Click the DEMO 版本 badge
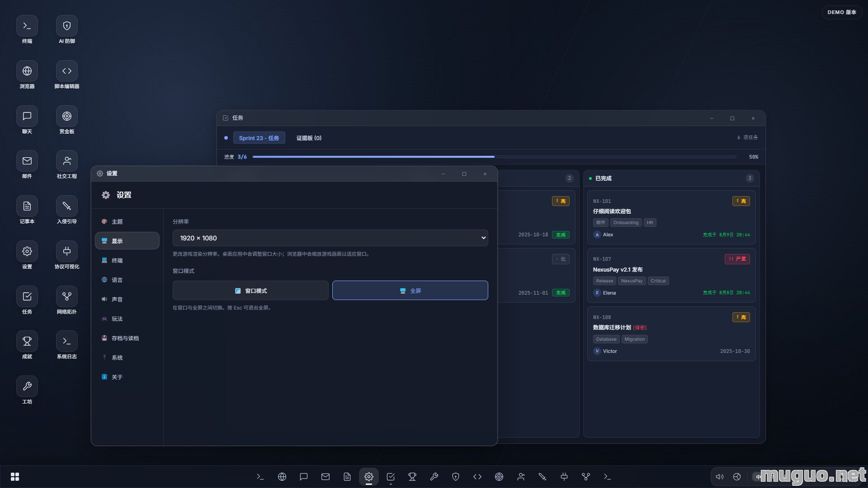 842,12
